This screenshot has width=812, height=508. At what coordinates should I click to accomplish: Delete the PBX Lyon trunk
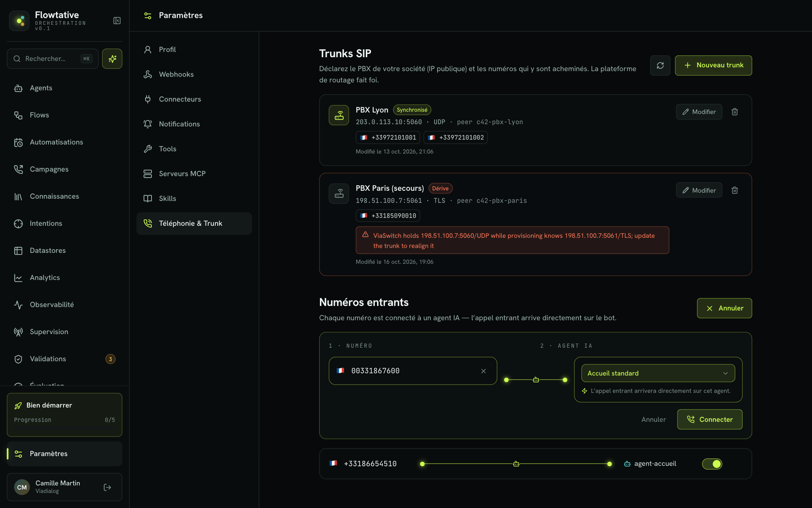(x=735, y=112)
